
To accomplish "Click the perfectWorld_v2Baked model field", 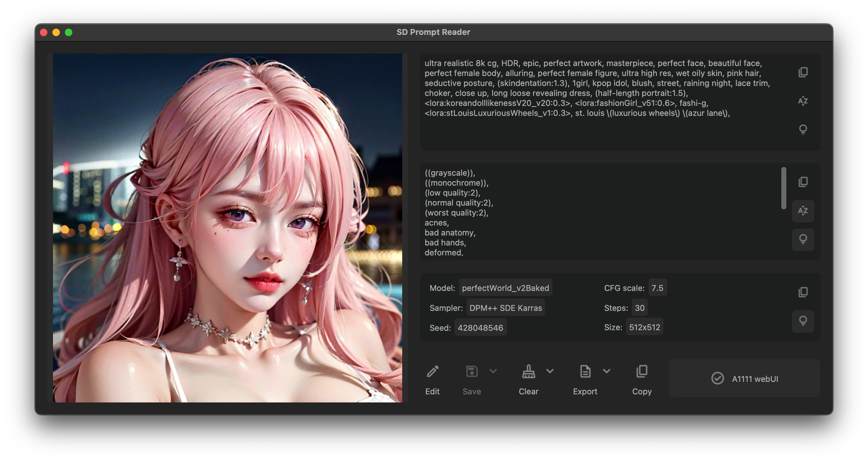I will point(505,288).
